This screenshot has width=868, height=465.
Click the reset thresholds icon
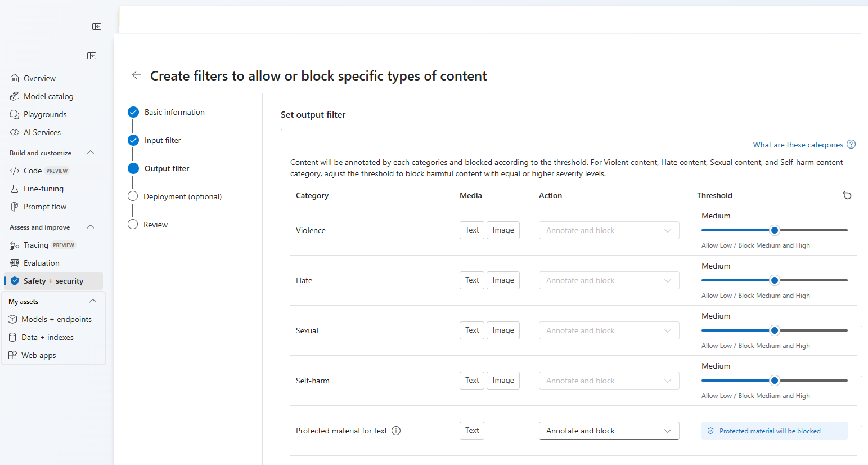click(x=847, y=195)
